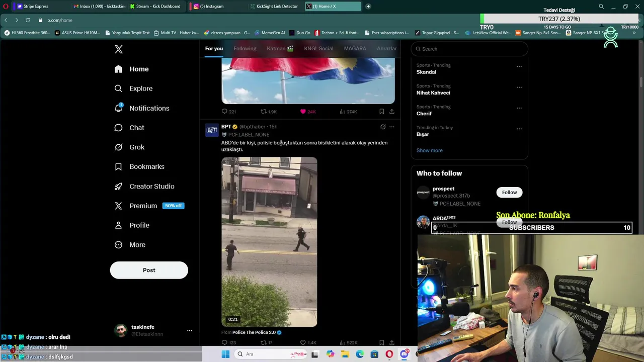Switch to the KNGL Social tab
644x362 pixels.
click(x=318, y=48)
